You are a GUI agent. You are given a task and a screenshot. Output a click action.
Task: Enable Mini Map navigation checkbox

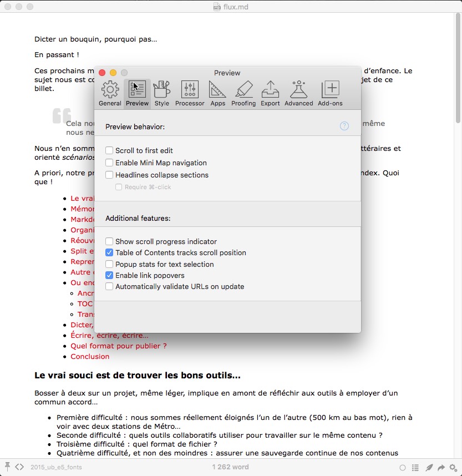coord(109,163)
